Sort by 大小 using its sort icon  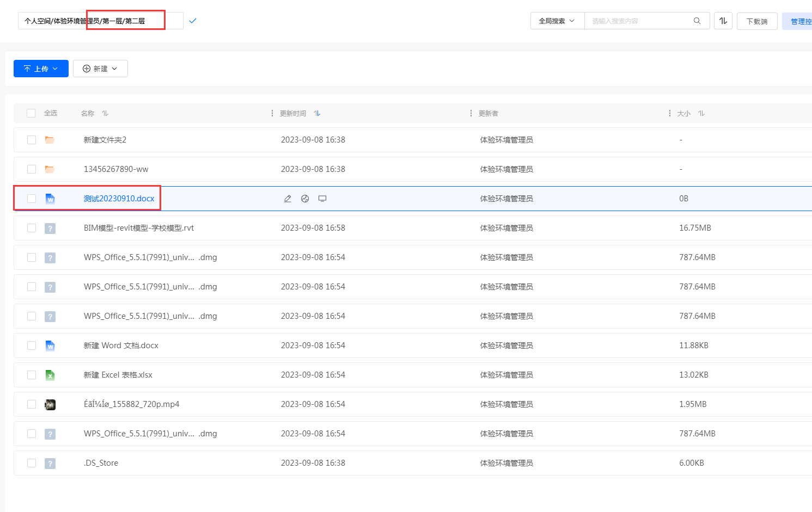(x=701, y=113)
